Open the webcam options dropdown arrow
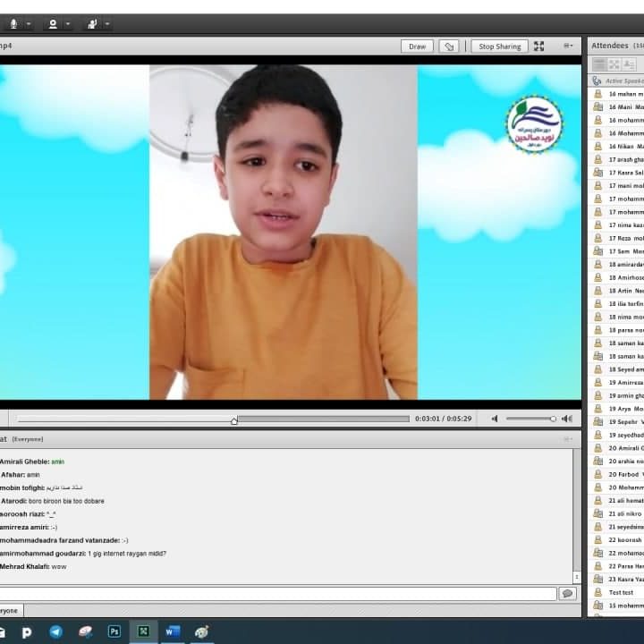The width and height of the screenshot is (644, 644). [x=68, y=24]
